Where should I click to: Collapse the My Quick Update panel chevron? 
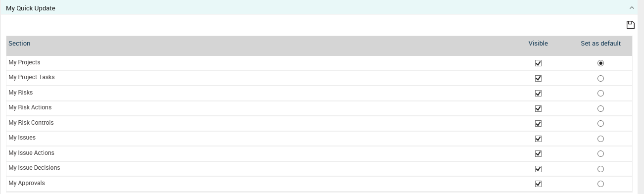pyautogui.click(x=632, y=8)
